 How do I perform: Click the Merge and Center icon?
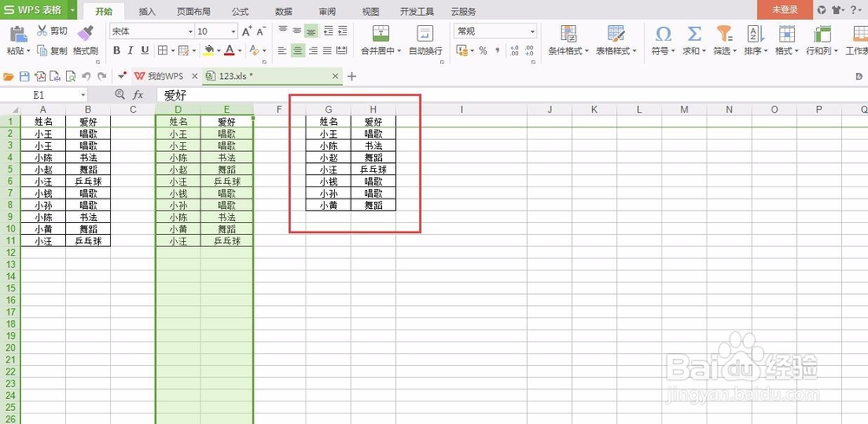pos(380,34)
